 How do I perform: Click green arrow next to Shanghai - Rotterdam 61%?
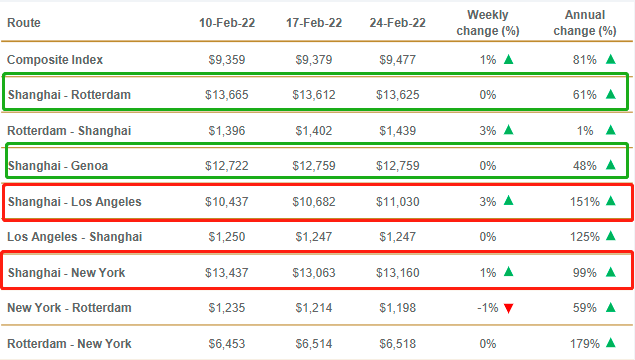coord(611,94)
